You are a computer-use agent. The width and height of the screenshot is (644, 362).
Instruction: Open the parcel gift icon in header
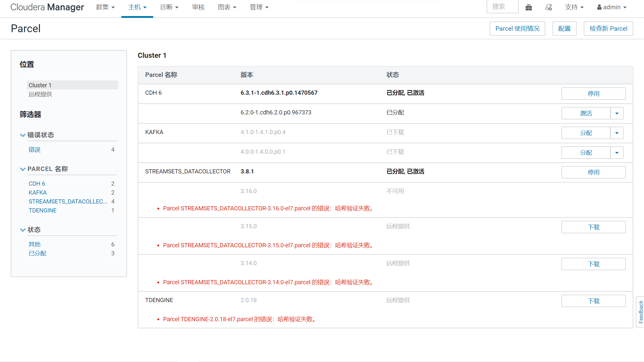[529, 7]
